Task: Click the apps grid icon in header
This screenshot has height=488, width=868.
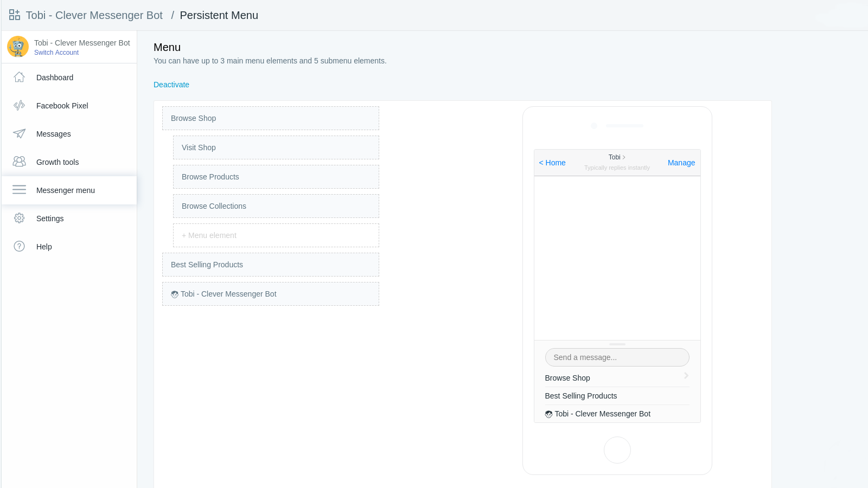Action: 15,15
